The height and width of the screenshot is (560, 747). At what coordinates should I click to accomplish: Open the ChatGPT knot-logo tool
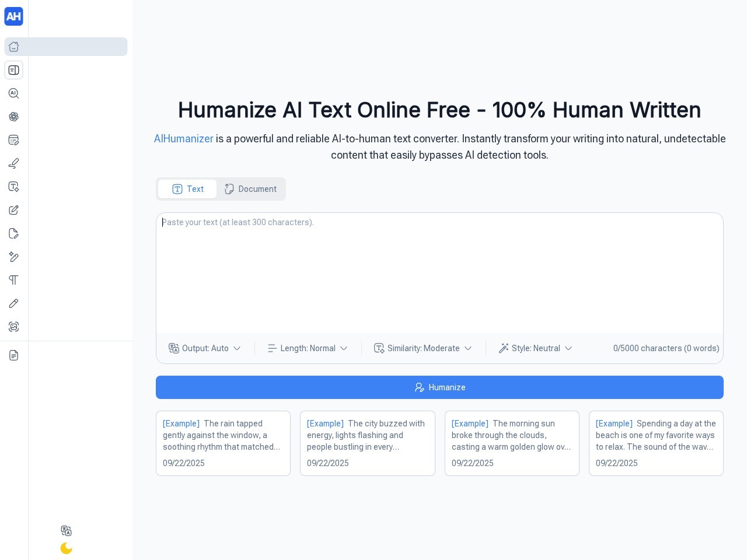point(13,117)
